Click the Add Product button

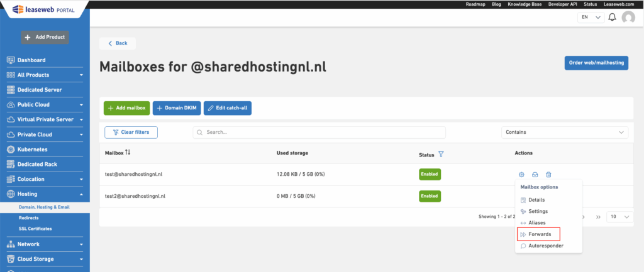click(45, 37)
